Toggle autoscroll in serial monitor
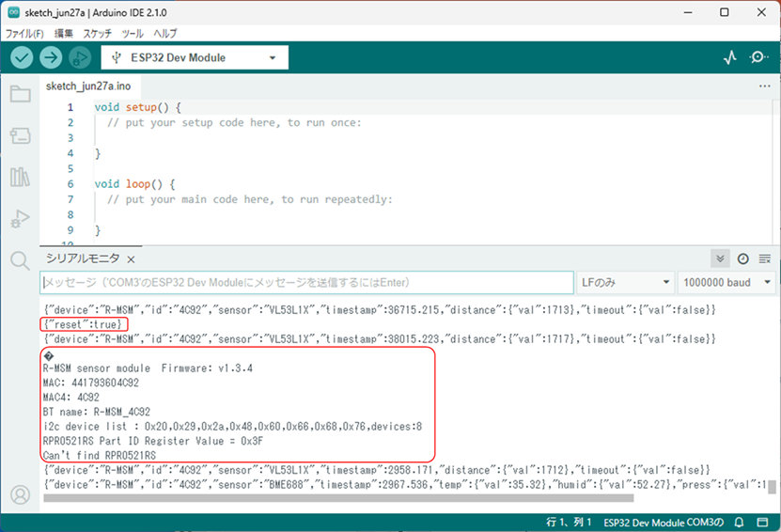 [721, 258]
